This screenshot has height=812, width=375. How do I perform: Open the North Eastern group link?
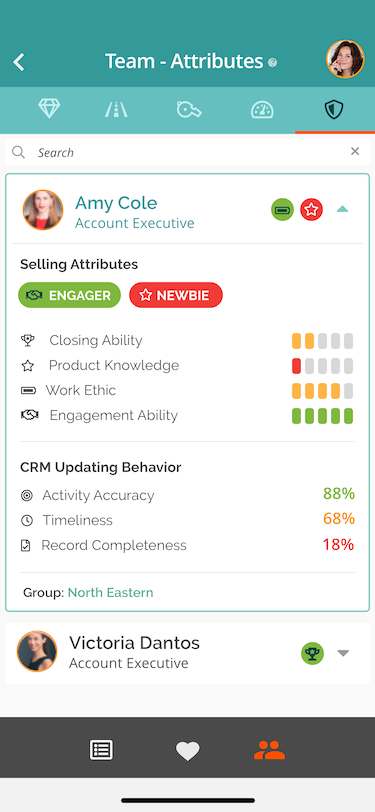[110, 592]
